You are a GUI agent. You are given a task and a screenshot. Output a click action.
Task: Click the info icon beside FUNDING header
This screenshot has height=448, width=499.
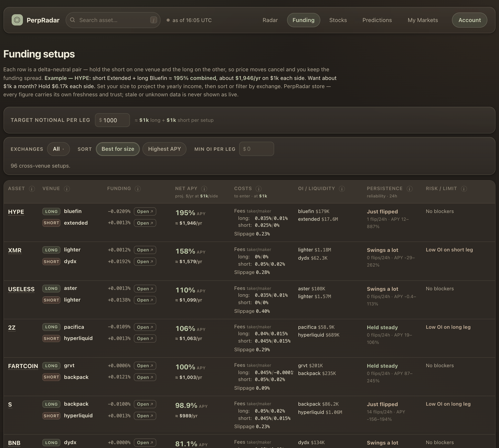click(x=138, y=189)
